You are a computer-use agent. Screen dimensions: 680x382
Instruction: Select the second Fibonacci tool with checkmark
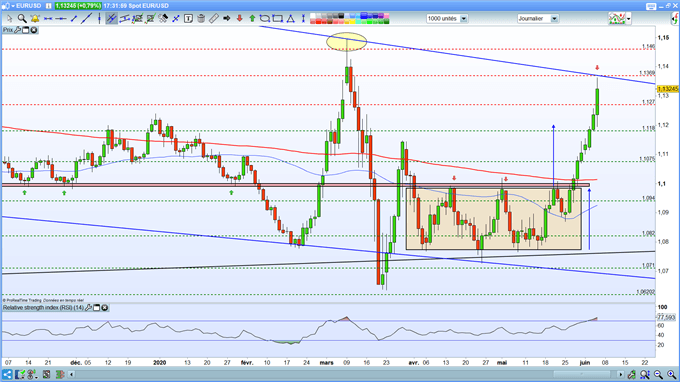coord(150,19)
